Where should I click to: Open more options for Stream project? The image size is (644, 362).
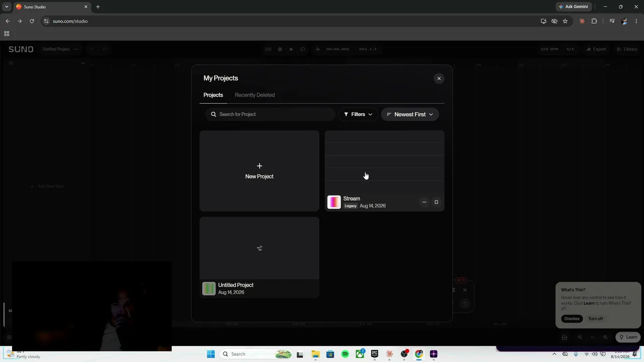click(424, 202)
